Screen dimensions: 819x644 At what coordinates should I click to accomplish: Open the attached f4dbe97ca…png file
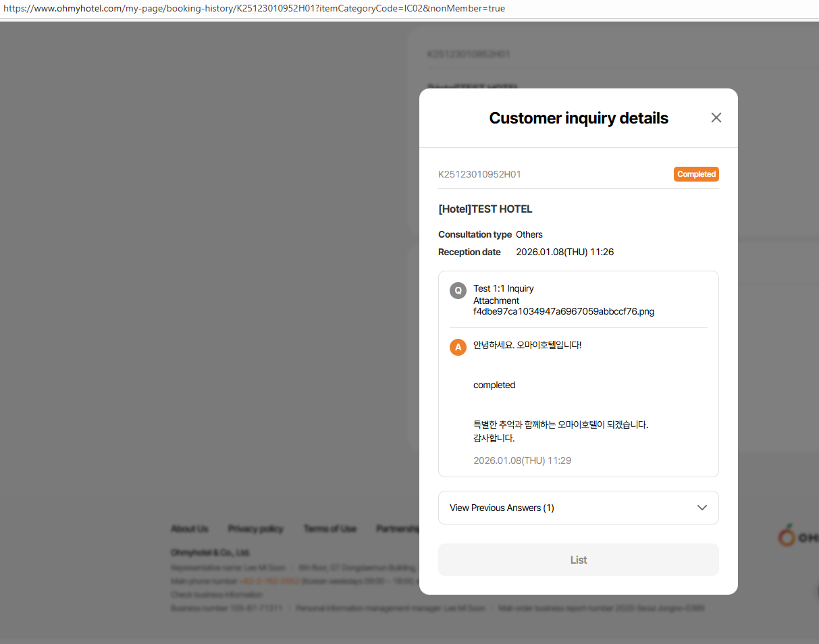pyautogui.click(x=564, y=311)
